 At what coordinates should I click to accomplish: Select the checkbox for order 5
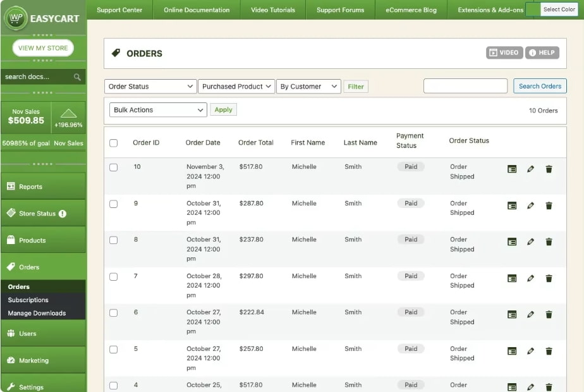(114, 350)
